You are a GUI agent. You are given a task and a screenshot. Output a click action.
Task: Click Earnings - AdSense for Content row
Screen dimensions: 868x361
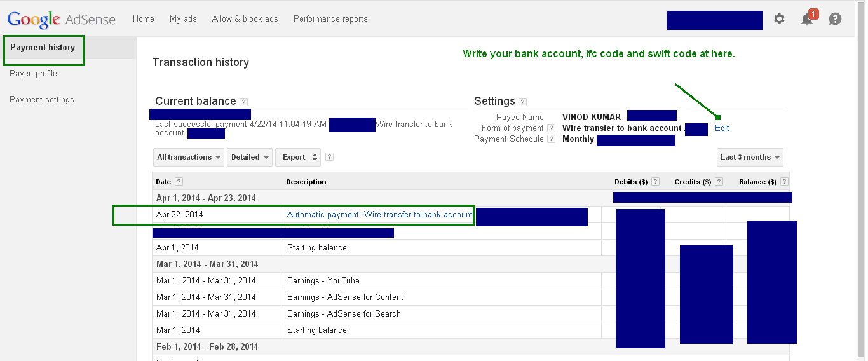click(x=345, y=297)
